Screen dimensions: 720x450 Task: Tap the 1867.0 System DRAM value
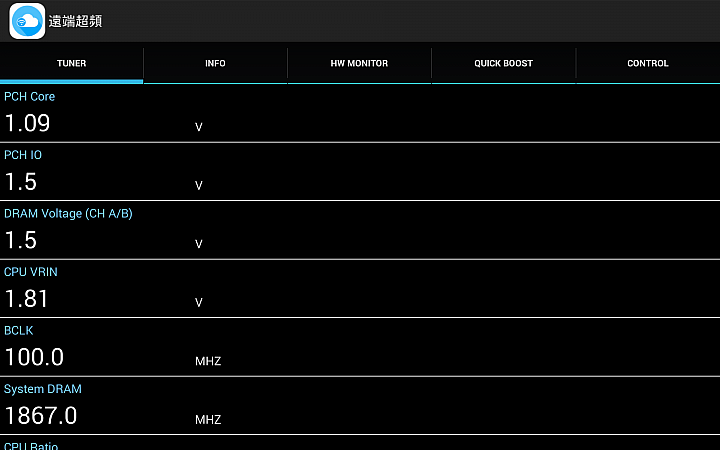40,416
